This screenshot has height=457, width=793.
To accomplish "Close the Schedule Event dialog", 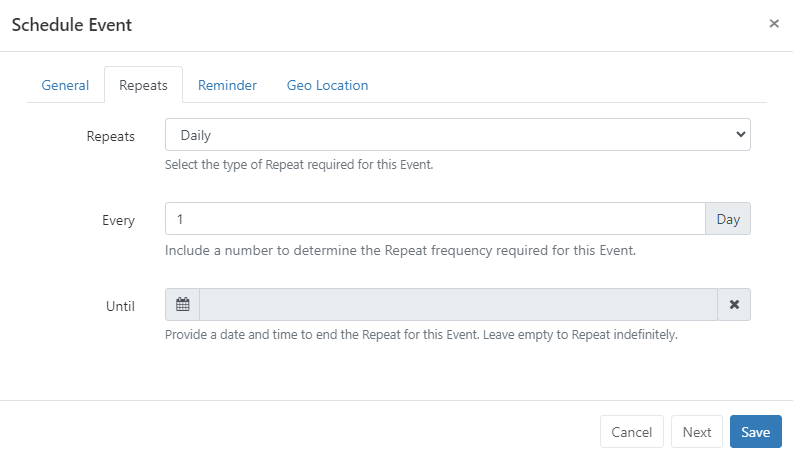I will coord(774,24).
